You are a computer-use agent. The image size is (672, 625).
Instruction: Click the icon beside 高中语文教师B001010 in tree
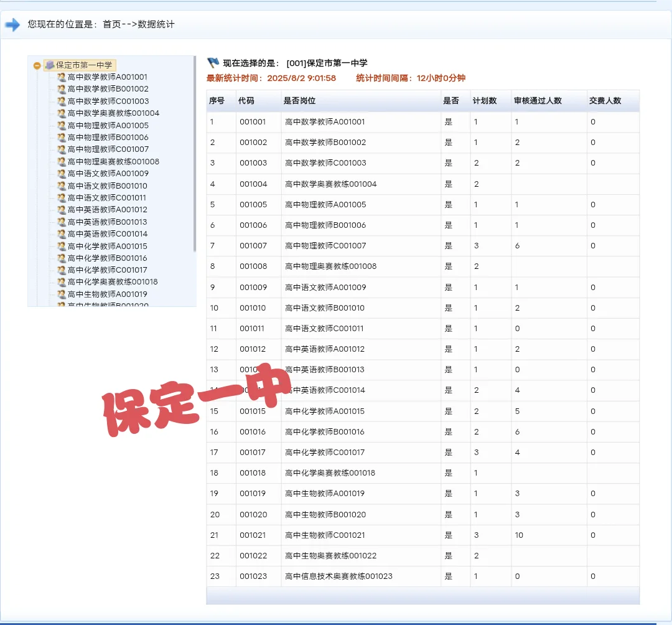click(x=61, y=186)
